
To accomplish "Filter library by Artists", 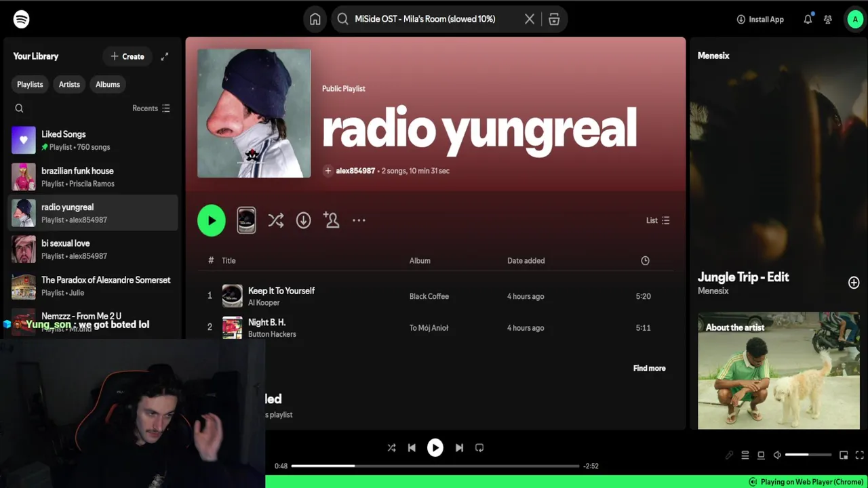I will [x=69, y=85].
